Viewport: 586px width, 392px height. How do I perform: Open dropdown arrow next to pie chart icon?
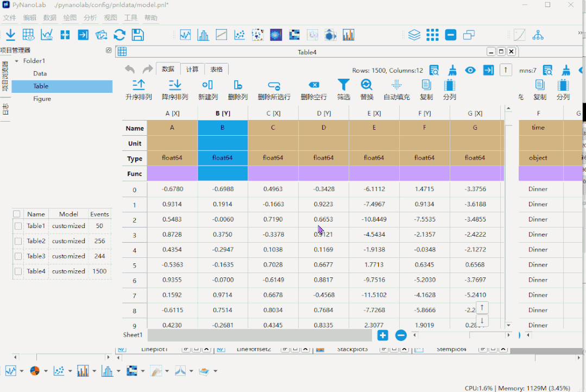pyautogui.click(x=46, y=371)
